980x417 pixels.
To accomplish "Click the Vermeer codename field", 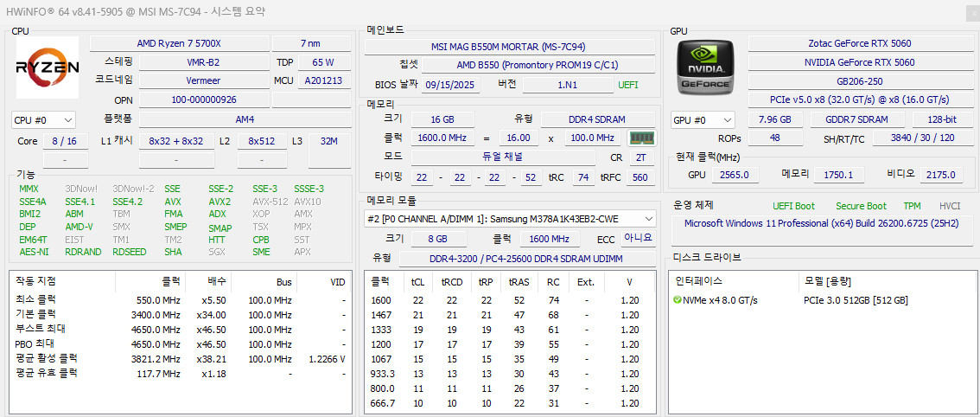I will (x=203, y=80).
